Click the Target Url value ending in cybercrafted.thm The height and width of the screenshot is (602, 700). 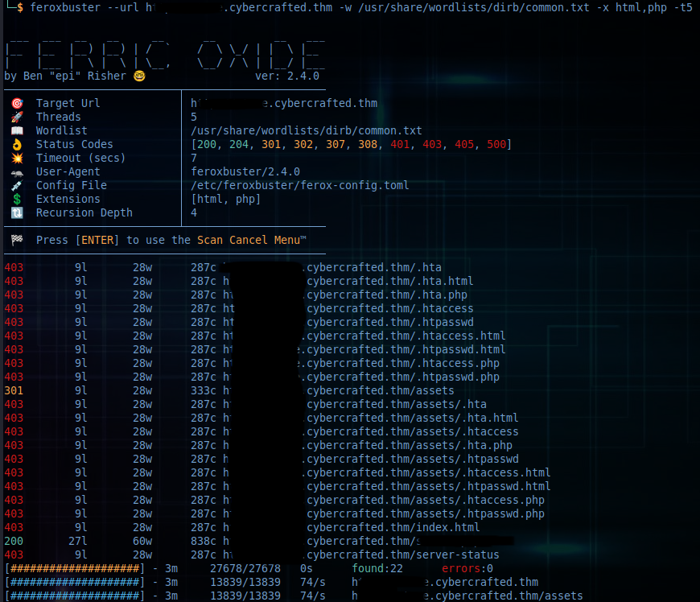click(x=284, y=103)
